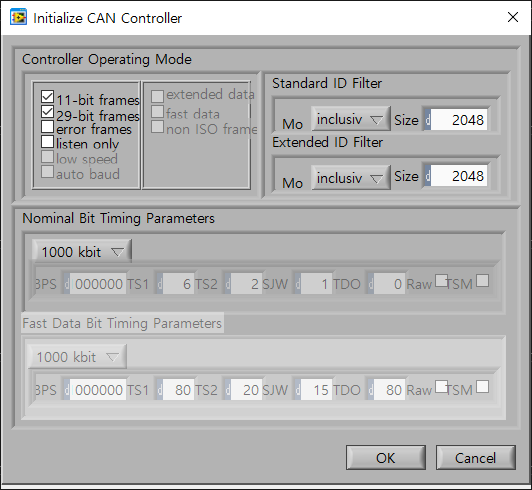
Task: Click radix indicator of Fast Data TDO field
Action: (x=370, y=390)
